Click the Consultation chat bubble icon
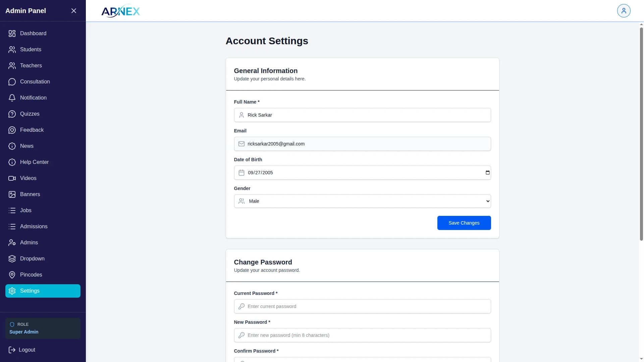The width and height of the screenshot is (644, 362). click(x=12, y=82)
